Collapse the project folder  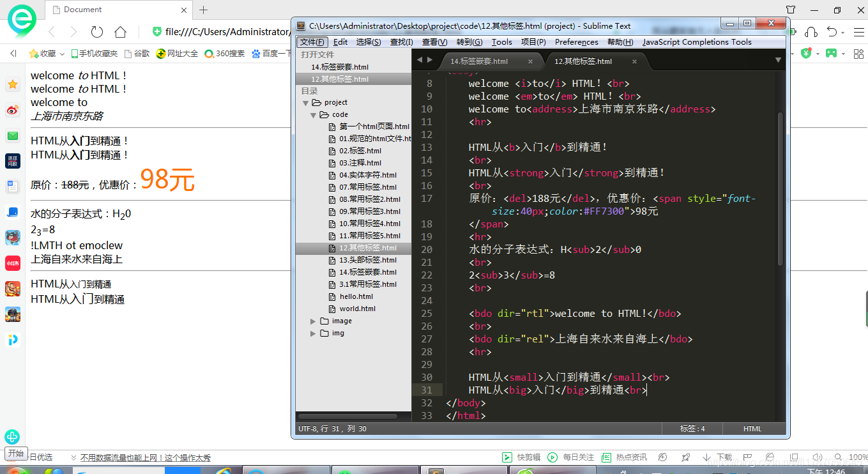[305, 103]
